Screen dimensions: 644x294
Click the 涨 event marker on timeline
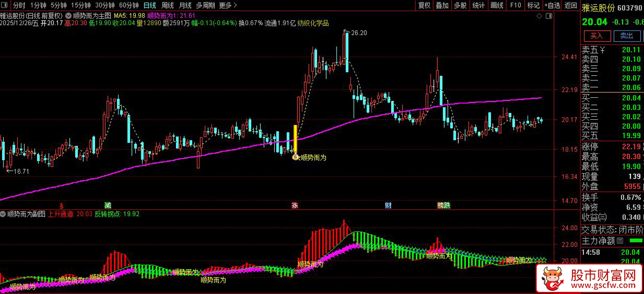tap(294, 205)
